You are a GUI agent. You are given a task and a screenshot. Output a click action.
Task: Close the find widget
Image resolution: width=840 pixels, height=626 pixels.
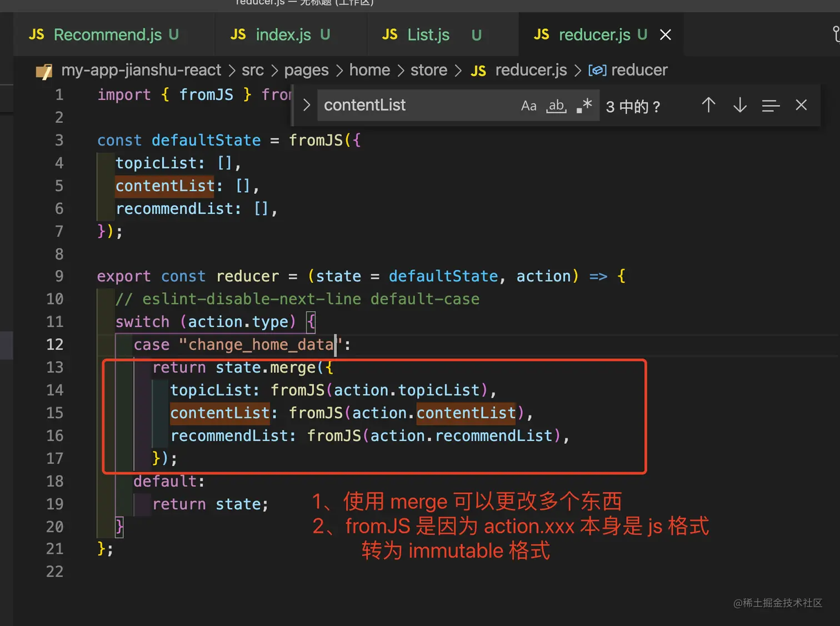[801, 105]
